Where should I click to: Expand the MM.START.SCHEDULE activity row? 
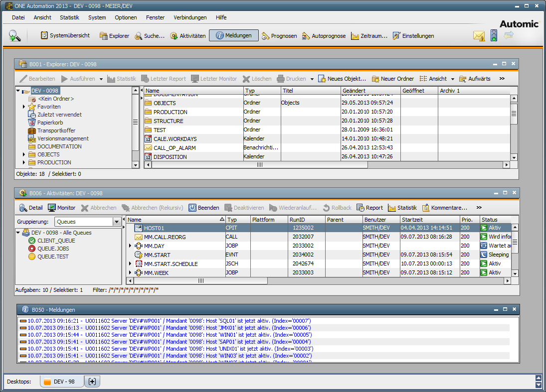pos(130,263)
